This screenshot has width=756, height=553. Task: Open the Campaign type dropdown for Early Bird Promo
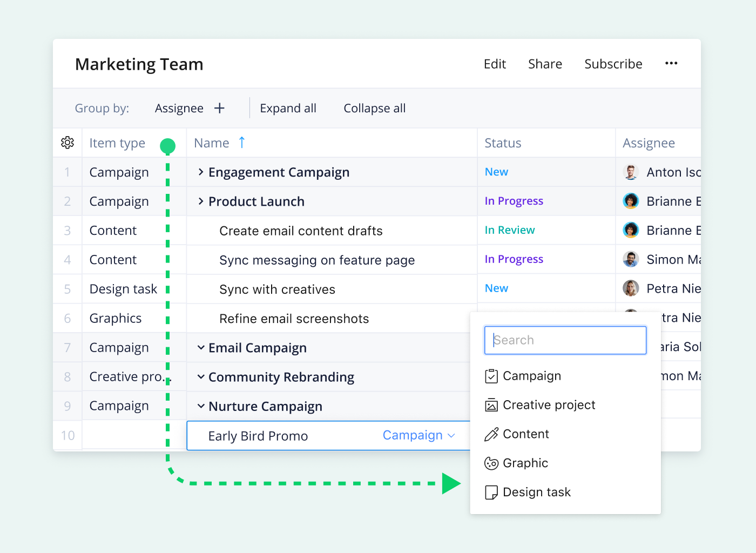(x=418, y=435)
